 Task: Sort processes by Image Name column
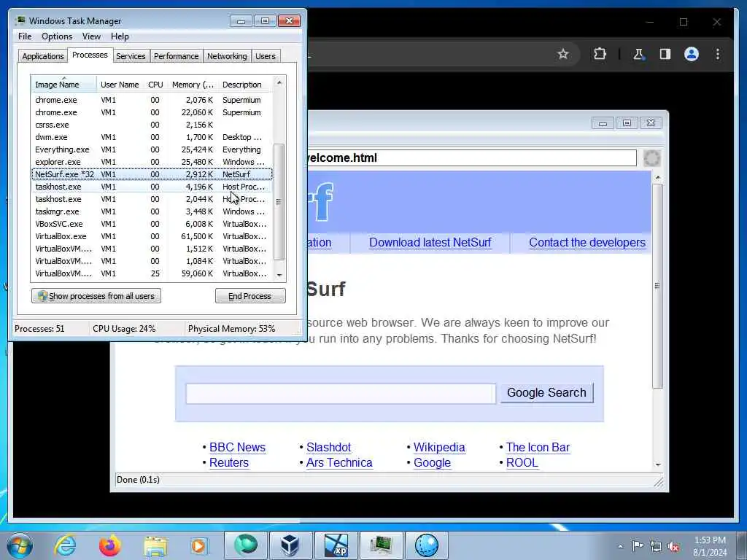(x=64, y=85)
